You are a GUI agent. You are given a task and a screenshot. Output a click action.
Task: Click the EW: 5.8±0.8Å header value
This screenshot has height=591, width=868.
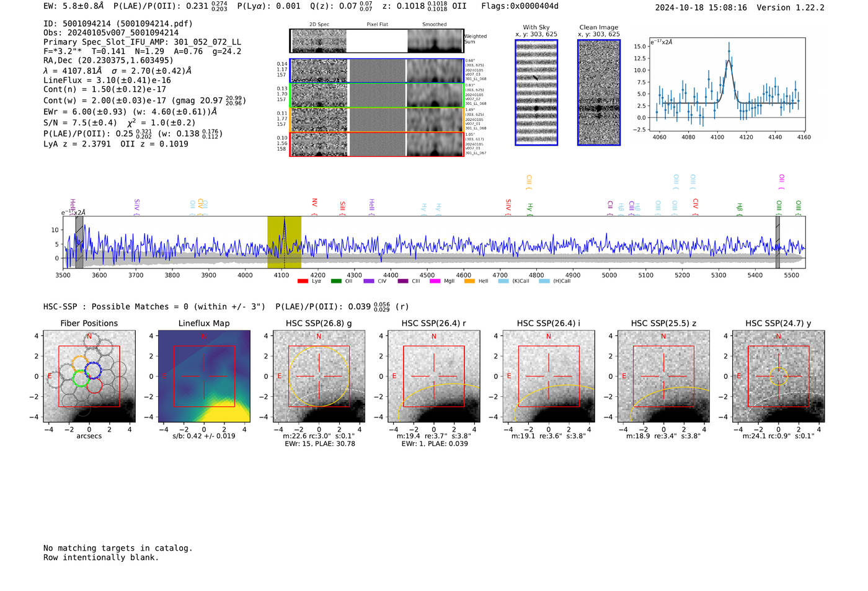(74, 6)
